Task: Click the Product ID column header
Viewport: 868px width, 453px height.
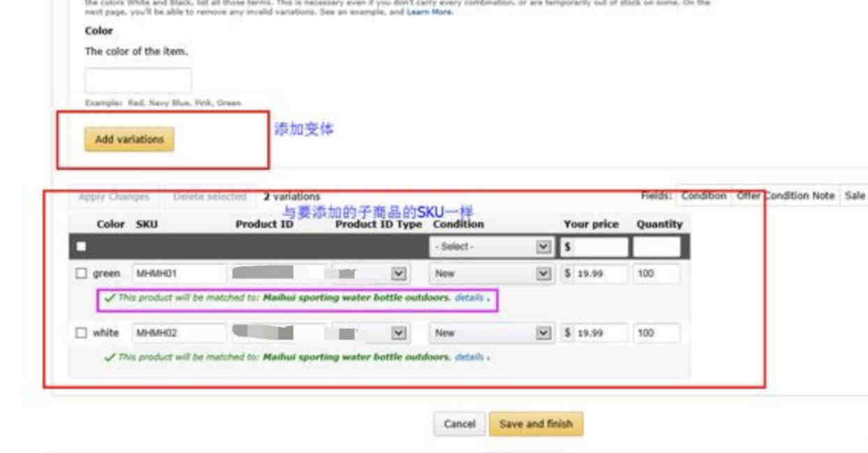Action: [264, 224]
